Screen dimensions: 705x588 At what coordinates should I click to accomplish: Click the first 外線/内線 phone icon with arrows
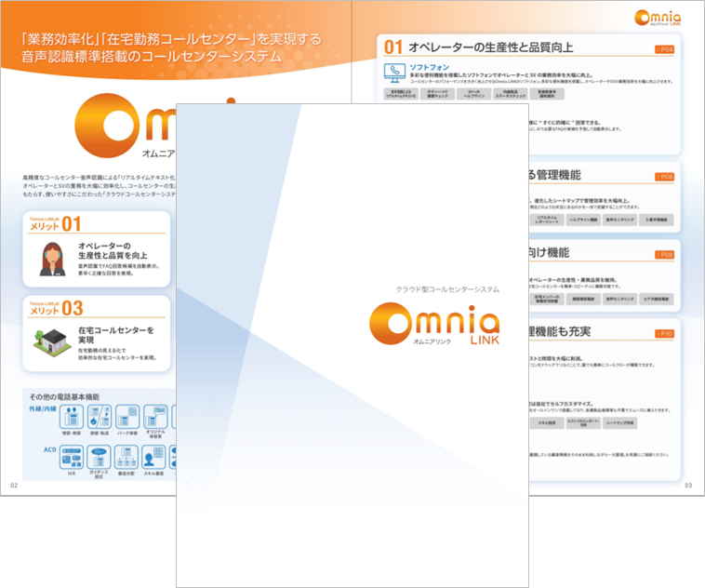pyautogui.click(x=72, y=417)
